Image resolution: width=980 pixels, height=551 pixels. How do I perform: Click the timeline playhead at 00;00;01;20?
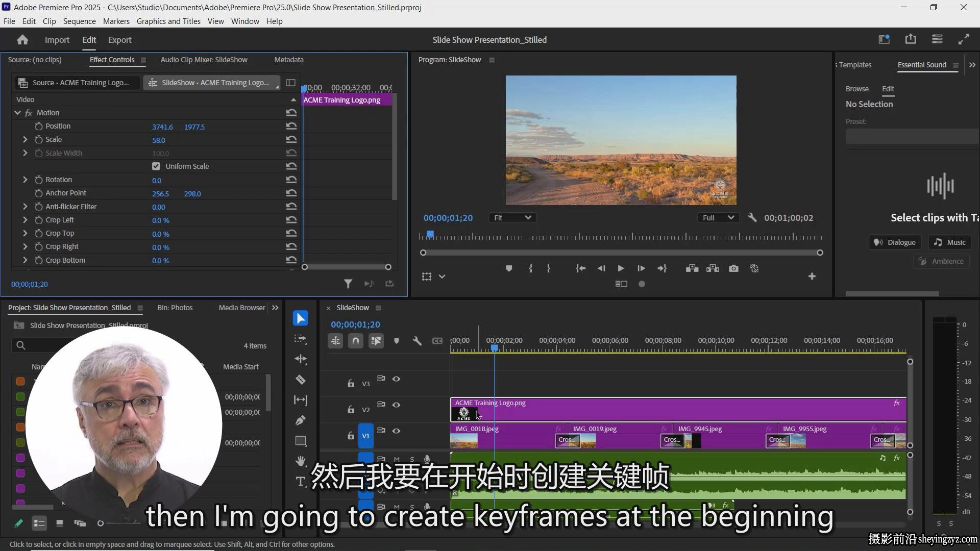(x=494, y=348)
